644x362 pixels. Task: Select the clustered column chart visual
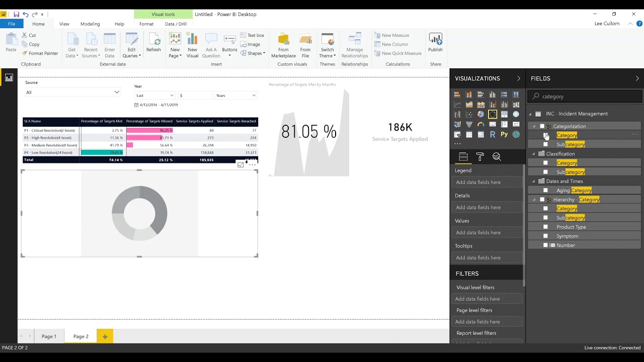point(493,95)
